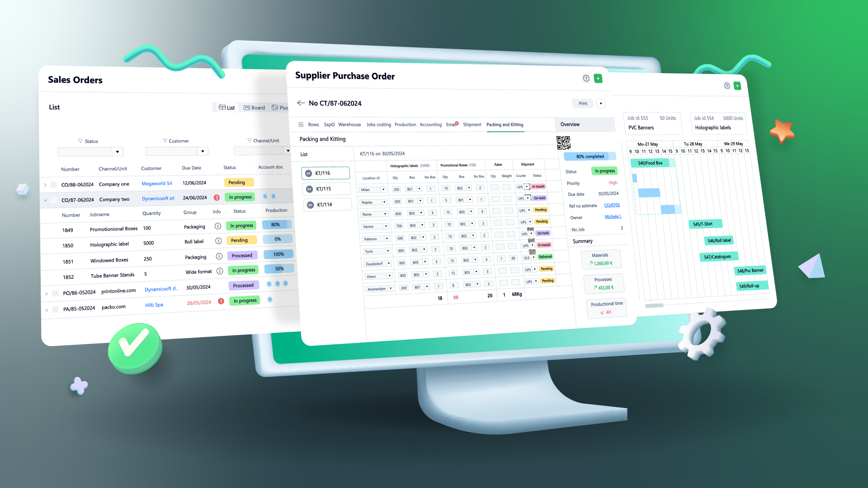Open Status filter dropdown in Sales Orders
Screen dimensions: 868x488
(x=117, y=153)
